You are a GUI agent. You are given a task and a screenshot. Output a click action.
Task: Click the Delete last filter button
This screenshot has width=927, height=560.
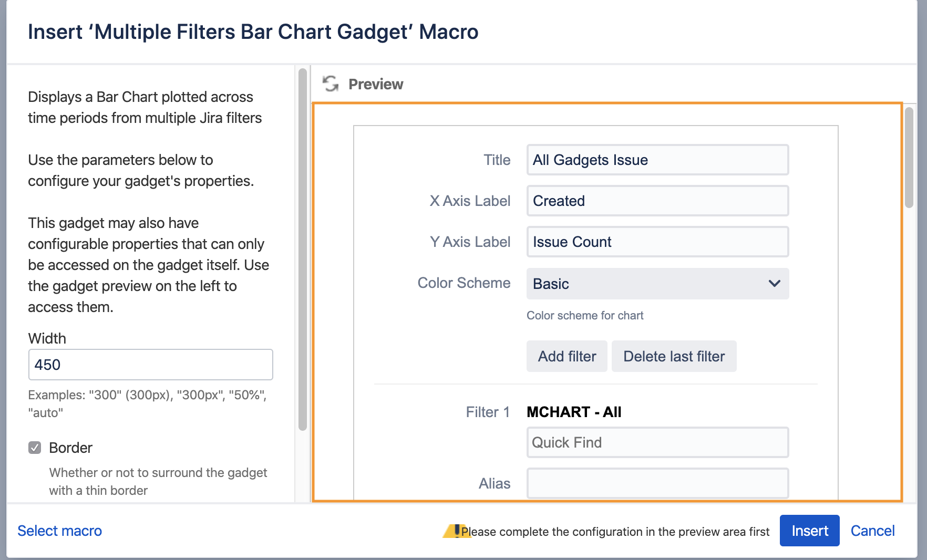[674, 356]
